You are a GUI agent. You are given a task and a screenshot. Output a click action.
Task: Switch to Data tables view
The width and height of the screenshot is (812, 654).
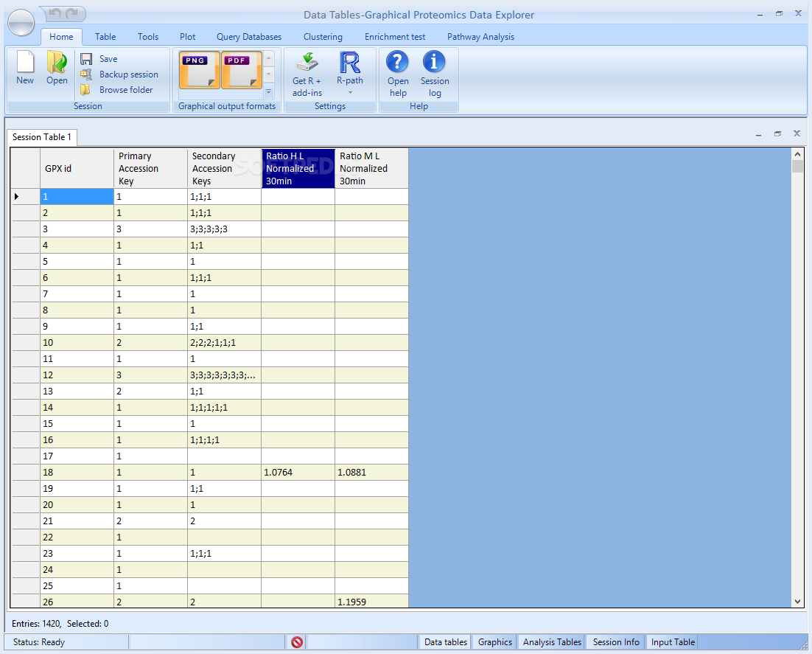[x=445, y=642]
